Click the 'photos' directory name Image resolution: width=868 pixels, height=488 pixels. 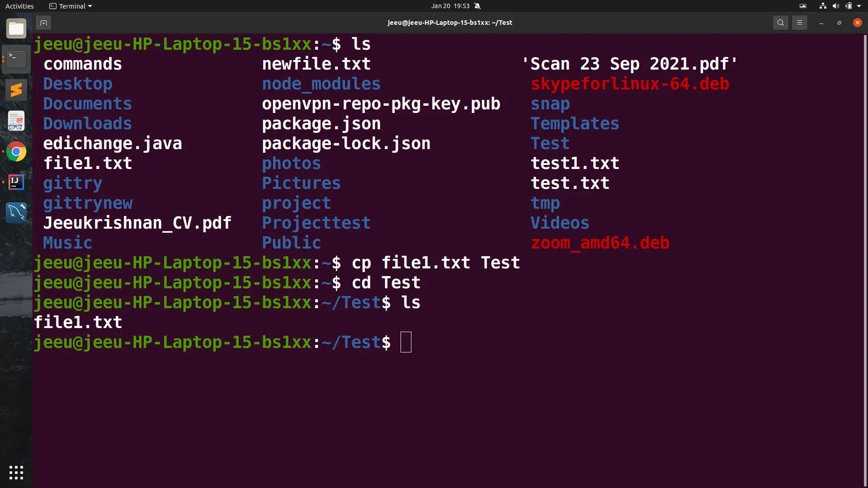click(x=292, y=163)
